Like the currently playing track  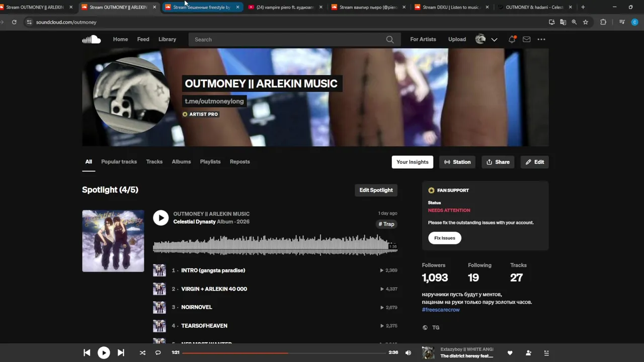coord(510,353)
